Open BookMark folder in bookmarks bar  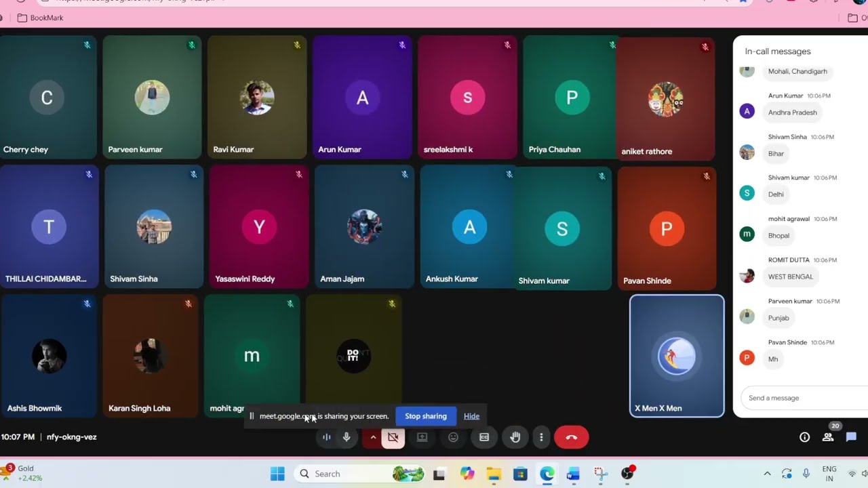coord(40,18)
